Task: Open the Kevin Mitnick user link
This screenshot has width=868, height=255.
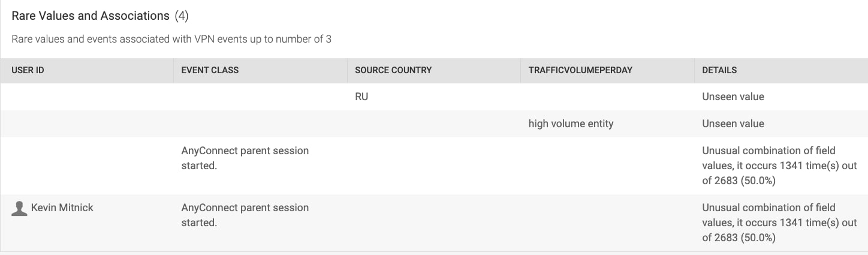Action: 62,208
